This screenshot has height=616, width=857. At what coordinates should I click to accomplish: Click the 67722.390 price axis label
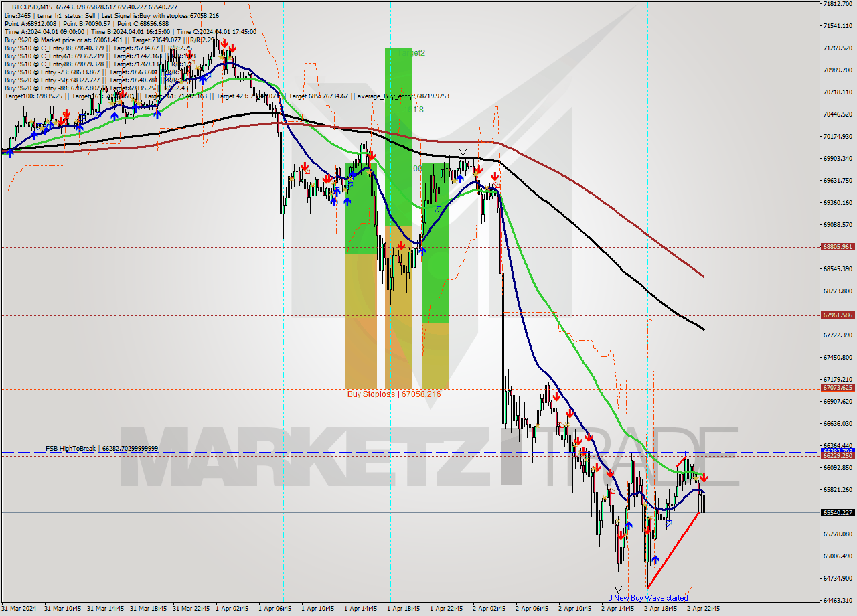[x=838, y=335]
